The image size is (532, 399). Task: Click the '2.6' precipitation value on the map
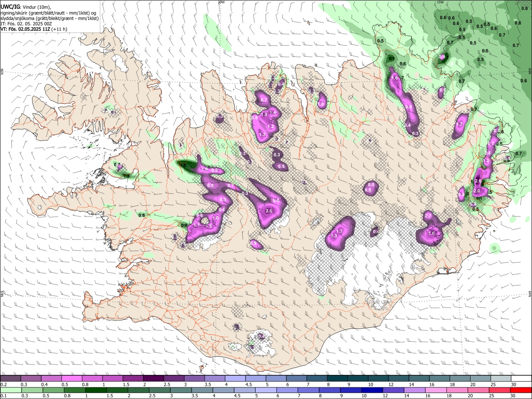[478, 181]
